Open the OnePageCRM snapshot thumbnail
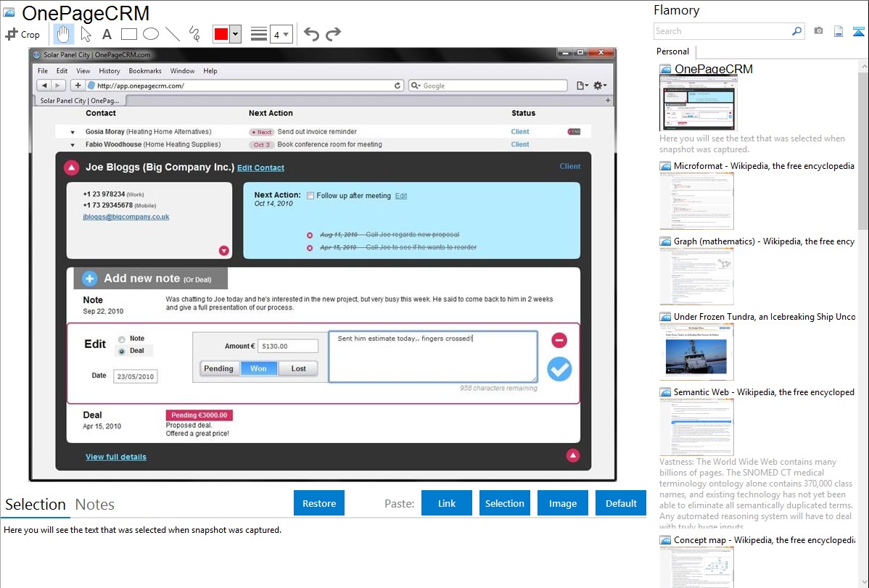The height and width of the screenshot is (588, 869). click(699, 103)
